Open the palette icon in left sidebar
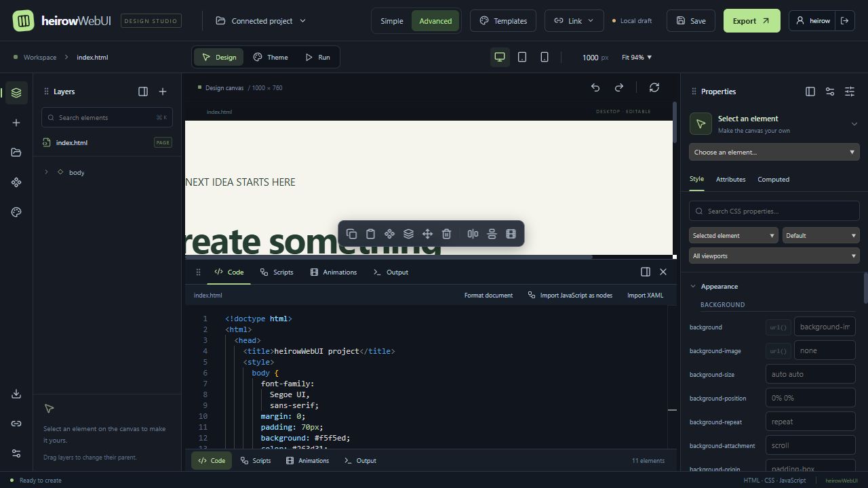Viewport: 868px width, 488px height. pyautogui.click(x=16, y=212)
